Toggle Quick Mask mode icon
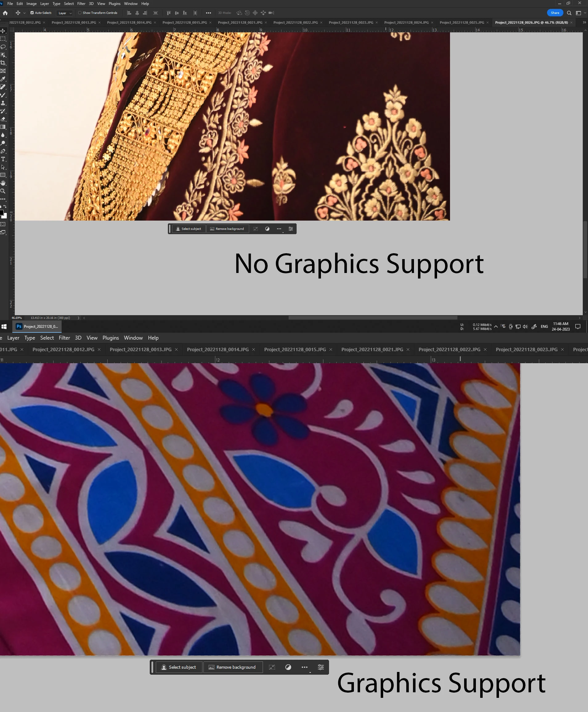 click(3, 224)
